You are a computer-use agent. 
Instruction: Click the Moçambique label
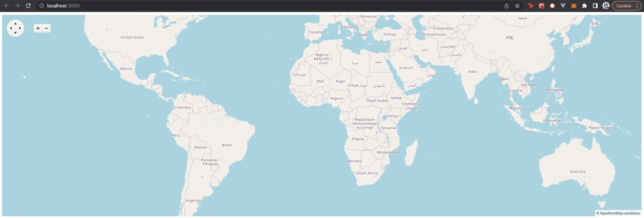(x=388, y=152)
